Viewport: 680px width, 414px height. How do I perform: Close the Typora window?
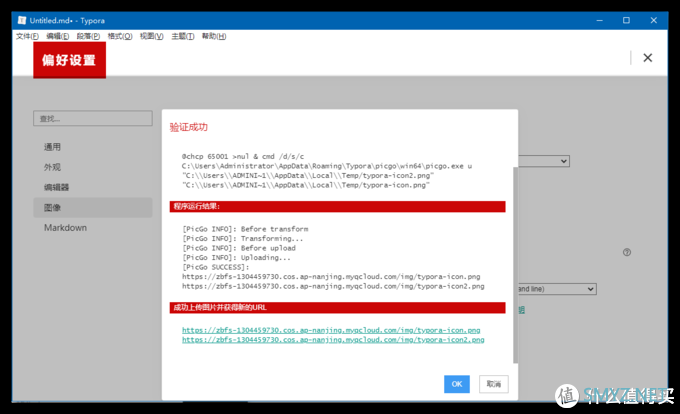pos(654,20)
